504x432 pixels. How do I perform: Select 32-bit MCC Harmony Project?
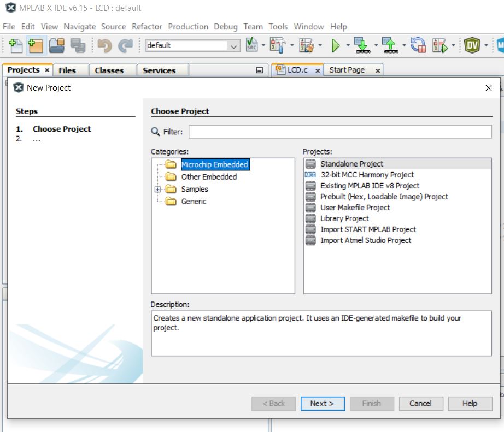[367, 175]
